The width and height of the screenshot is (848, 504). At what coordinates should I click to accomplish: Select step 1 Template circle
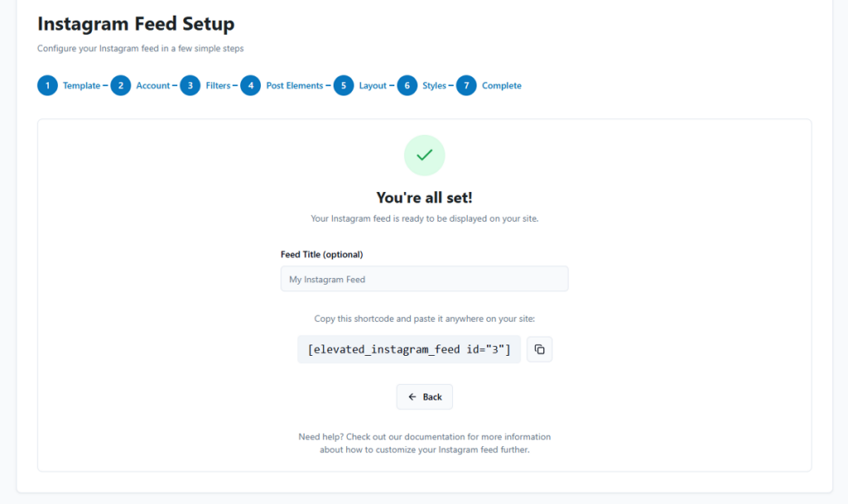47,85
